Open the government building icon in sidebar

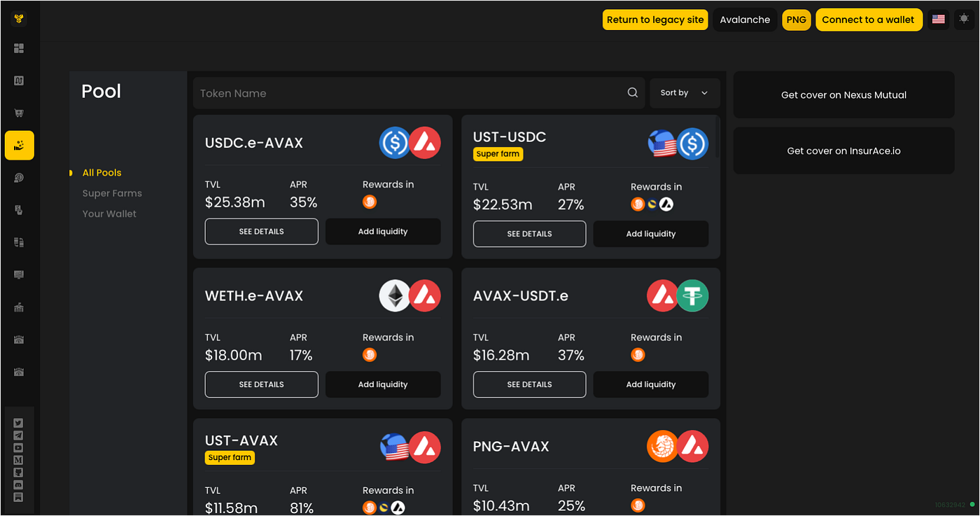(x=19, y=307)
